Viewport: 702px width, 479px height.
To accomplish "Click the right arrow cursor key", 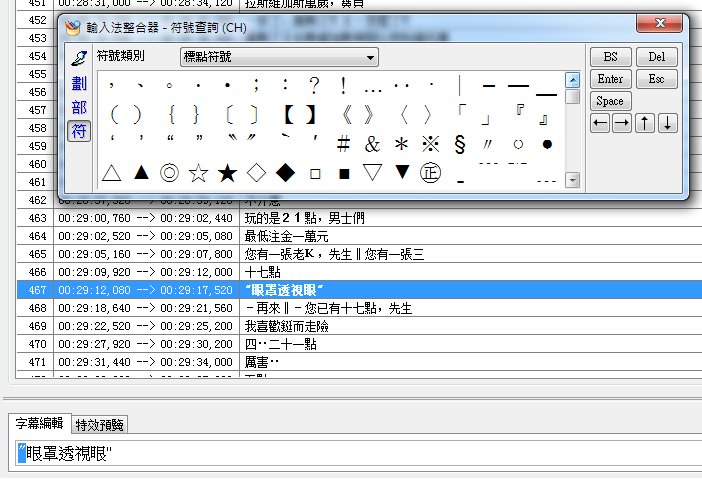I will point(622,123).
